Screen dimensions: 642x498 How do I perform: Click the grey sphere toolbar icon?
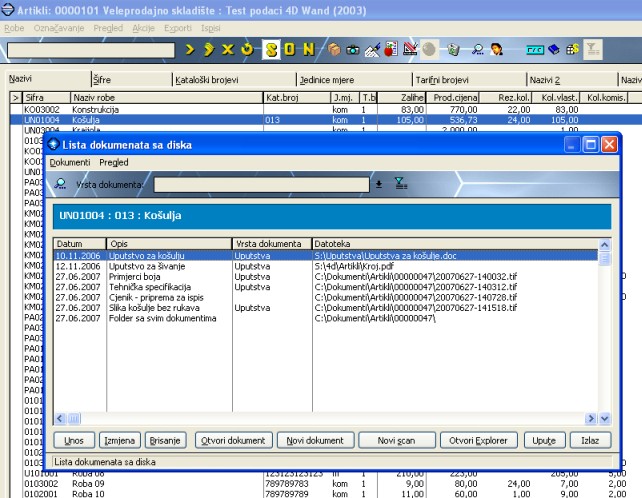[x=429, y=50]
